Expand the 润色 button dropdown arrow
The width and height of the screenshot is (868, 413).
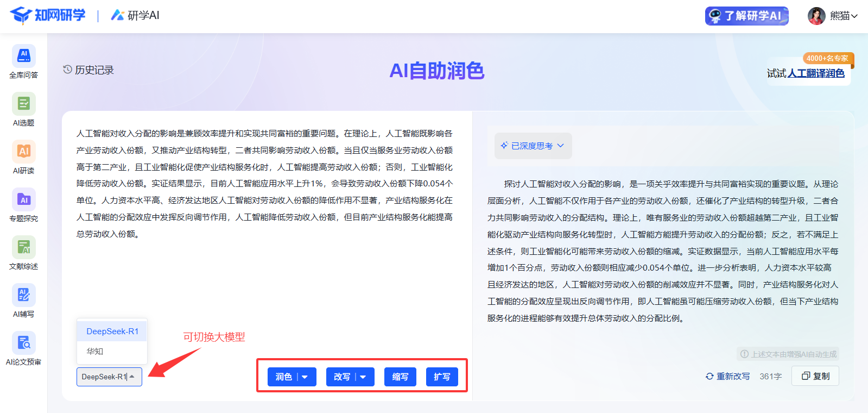click(x=305, y=377)
